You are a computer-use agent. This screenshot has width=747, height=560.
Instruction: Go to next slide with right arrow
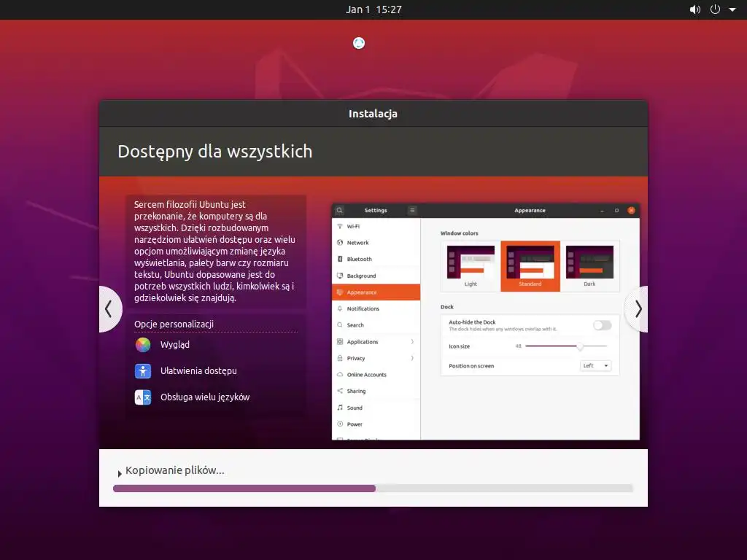coord(637,309)
